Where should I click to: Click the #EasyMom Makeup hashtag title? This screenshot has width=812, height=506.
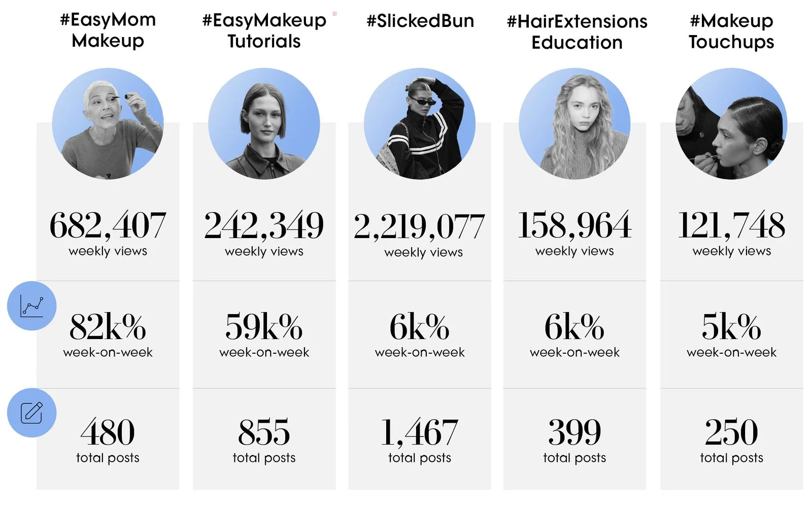(108, 30)
